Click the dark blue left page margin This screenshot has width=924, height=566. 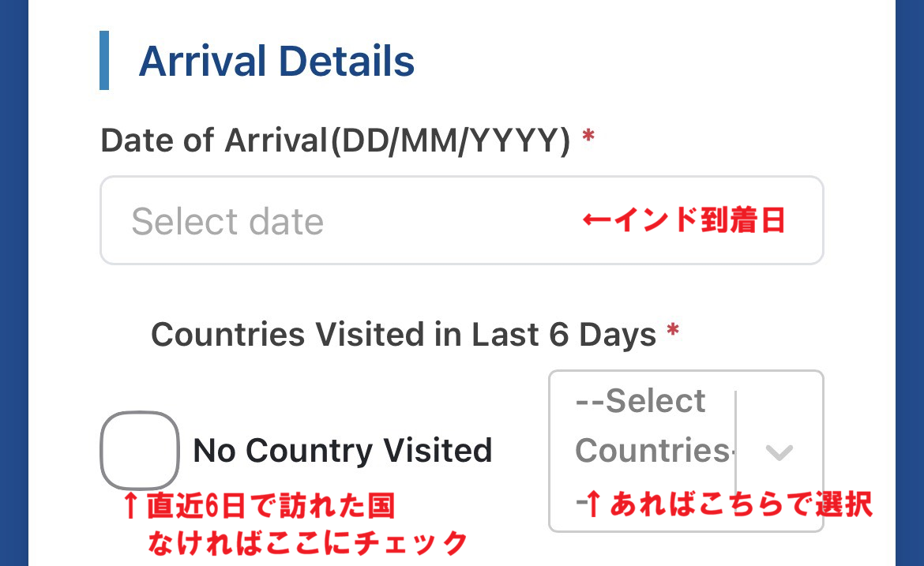13,283
